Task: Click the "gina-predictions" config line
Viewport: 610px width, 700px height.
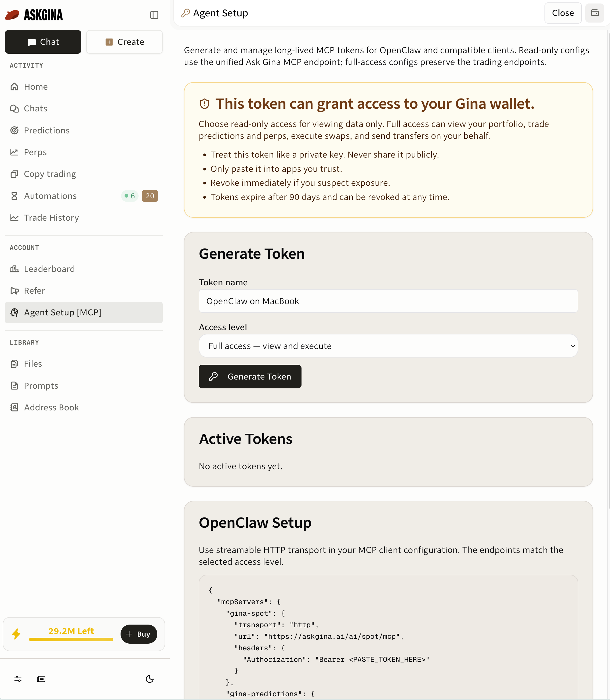Action: [270, 694]
